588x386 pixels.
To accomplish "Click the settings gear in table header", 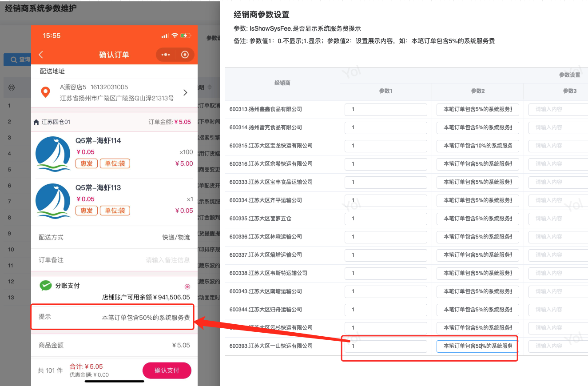I will point(12,88).
